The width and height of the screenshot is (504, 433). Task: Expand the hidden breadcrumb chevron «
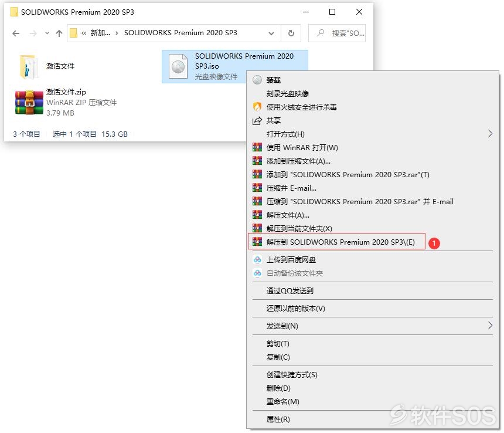tap(84, 33)
